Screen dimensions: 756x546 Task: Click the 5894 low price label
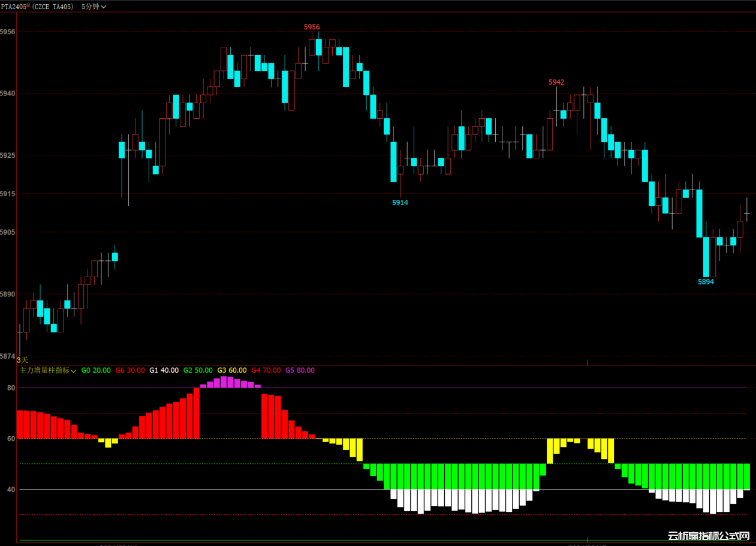706,282
